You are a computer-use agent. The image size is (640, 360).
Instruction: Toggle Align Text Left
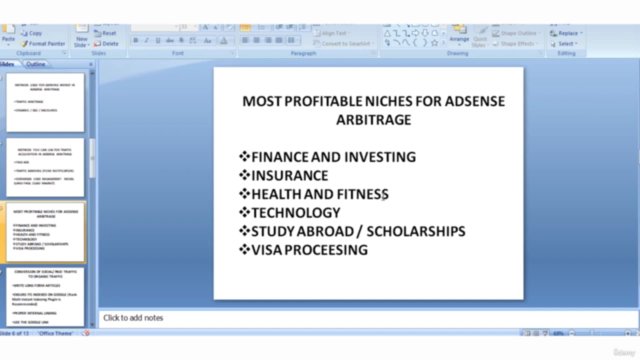click(x=245, y=40)
